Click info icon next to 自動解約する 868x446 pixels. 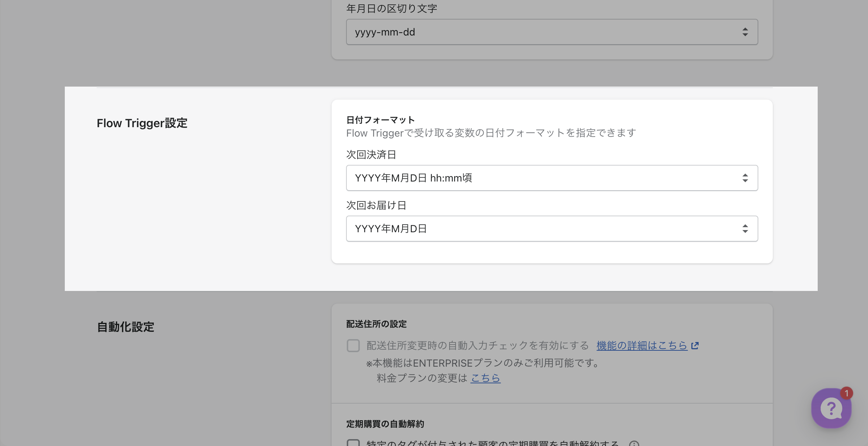pos(634,443)
